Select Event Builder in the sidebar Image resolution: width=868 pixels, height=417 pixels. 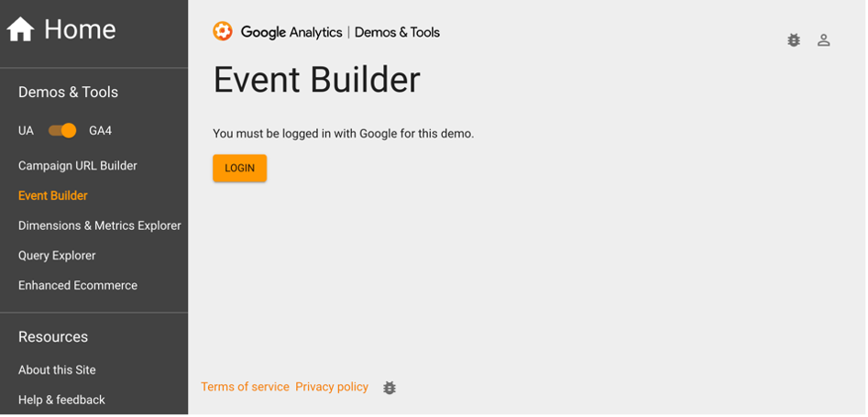click(53, 196)
